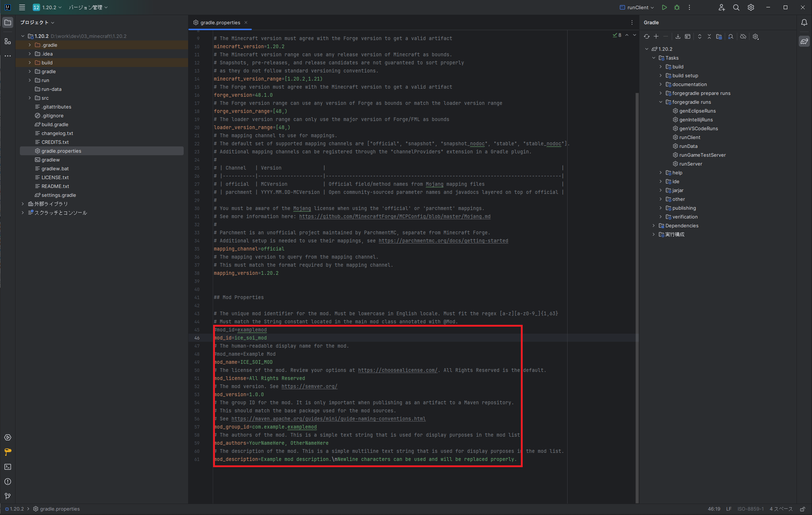Expand 外部ライブラリ node
This screenshot has height=515, width=812.
tap(23, 204)
